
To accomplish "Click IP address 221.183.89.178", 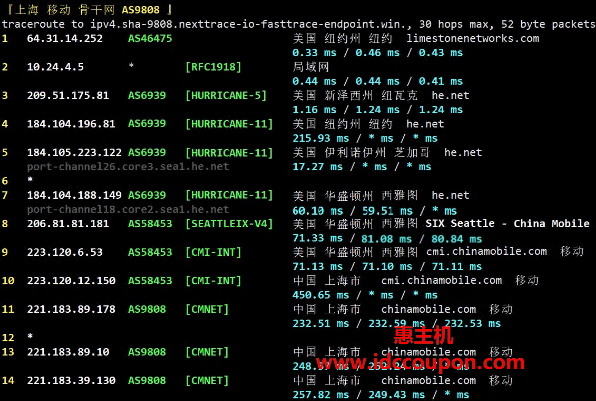I will [71, 309].
